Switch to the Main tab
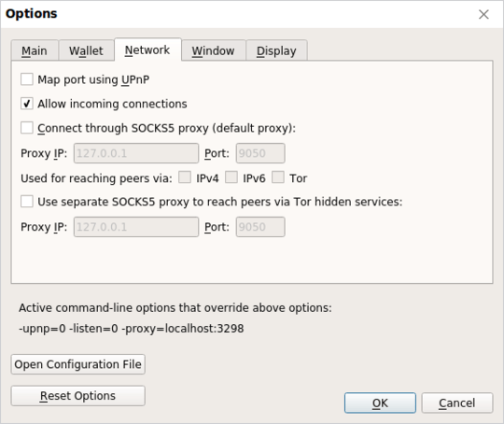The image size is (504, 424). click(x=35, y=50)
